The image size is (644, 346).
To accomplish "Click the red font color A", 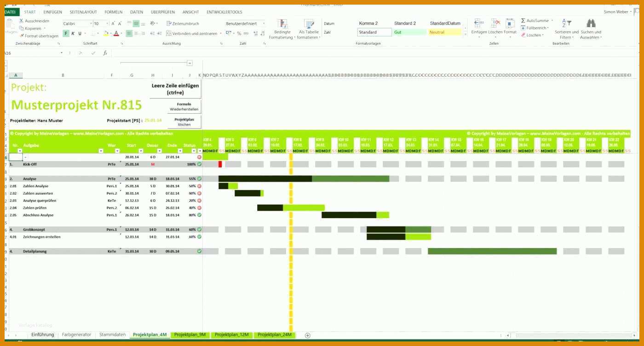I will click(x=116, y=34).
